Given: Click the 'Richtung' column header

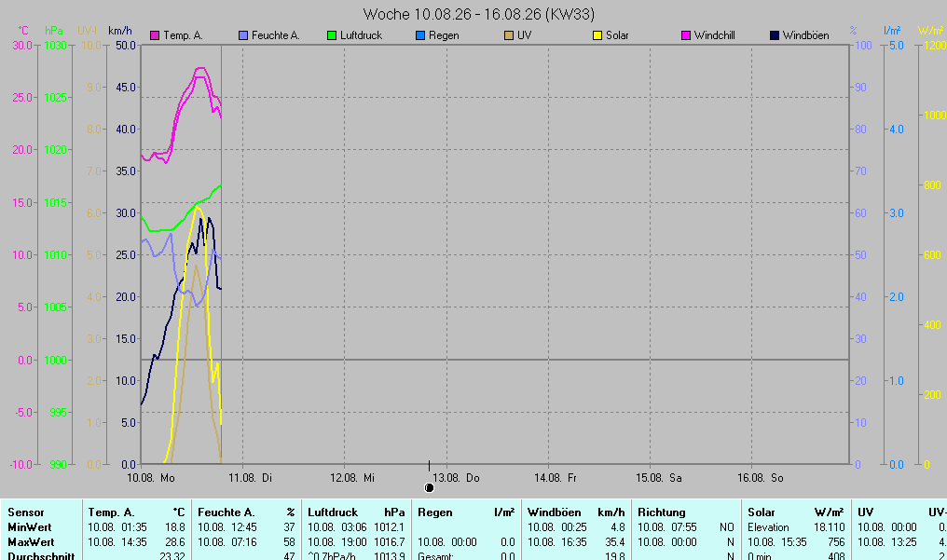Looking at the screenshot, I should coord(662,512).
